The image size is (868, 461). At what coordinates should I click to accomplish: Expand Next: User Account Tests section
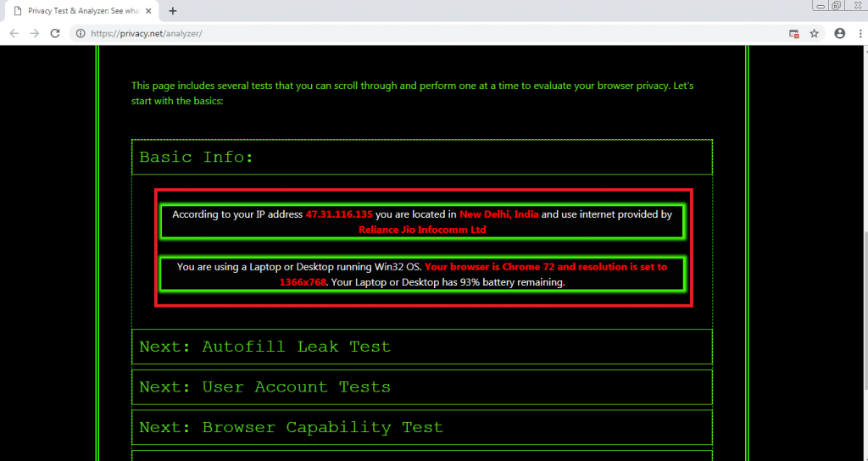[422, 386]
